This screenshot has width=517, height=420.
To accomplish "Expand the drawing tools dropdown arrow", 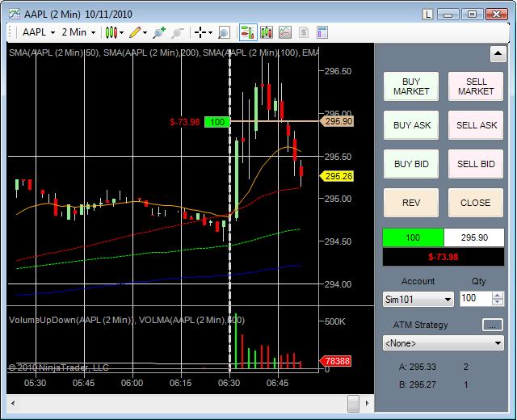I will [x=145, y=32].
